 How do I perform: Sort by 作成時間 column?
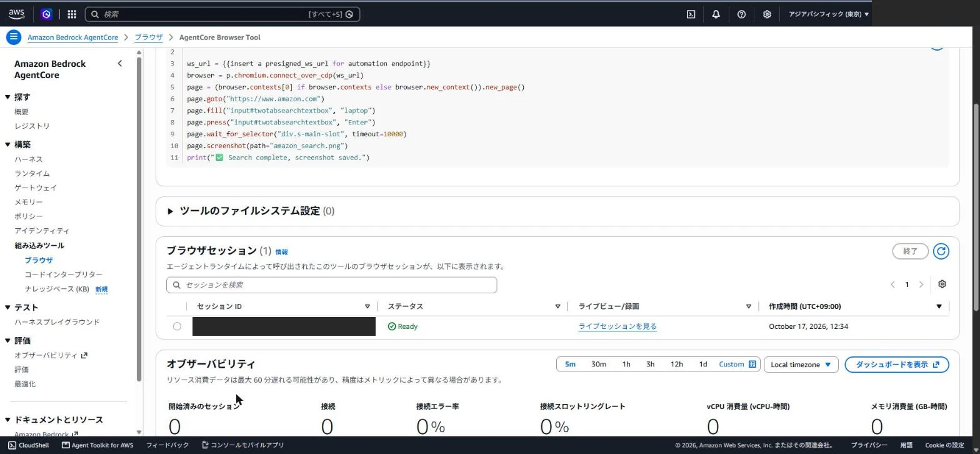(939, 306)
